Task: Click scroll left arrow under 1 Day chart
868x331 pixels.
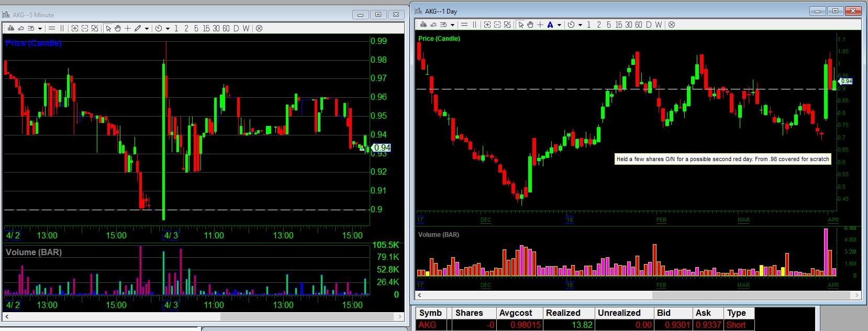Action: (x=419, y=295)
